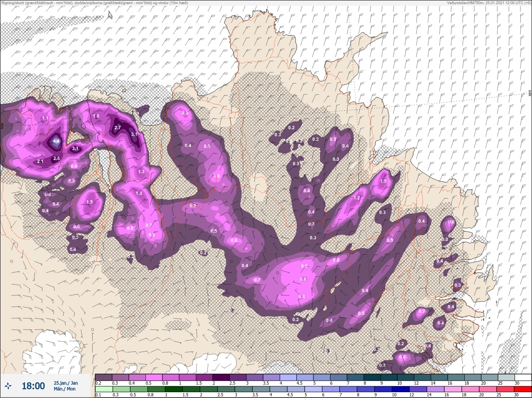The width and height of the screenshot is (532, 398).
Task: Pick the white 30 swatch in purple legend
Action: [523, 377]
